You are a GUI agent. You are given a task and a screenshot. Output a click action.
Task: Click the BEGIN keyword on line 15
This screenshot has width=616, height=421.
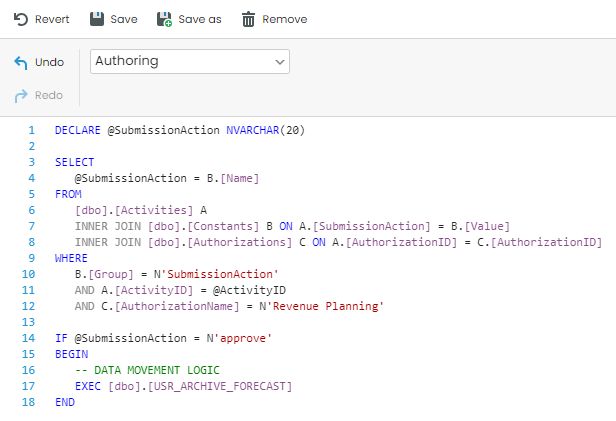click(72, 354)
